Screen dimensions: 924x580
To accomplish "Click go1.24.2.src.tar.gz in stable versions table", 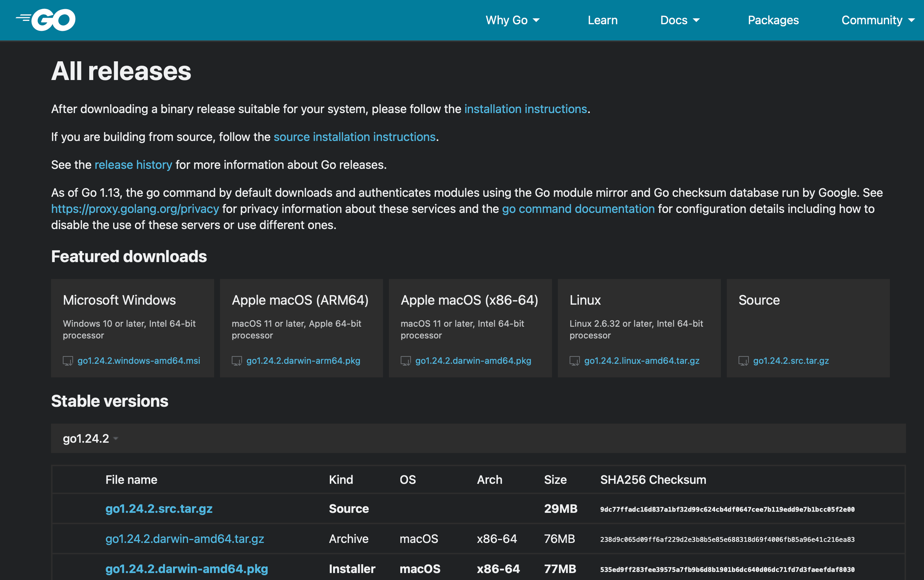I will (x=159, y=509).
